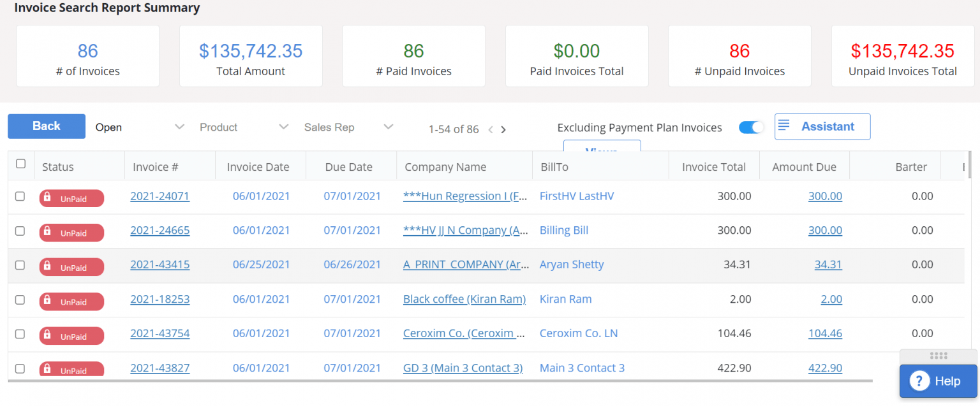The image size is (980, 406).
Task: Click UnPaid lock badge for invoice 2021-24071
Action: [x=71, y=198]
